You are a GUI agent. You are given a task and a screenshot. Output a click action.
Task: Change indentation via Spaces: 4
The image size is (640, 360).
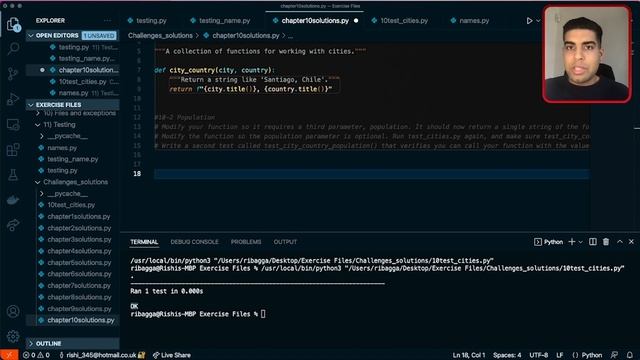click(507, 355)
